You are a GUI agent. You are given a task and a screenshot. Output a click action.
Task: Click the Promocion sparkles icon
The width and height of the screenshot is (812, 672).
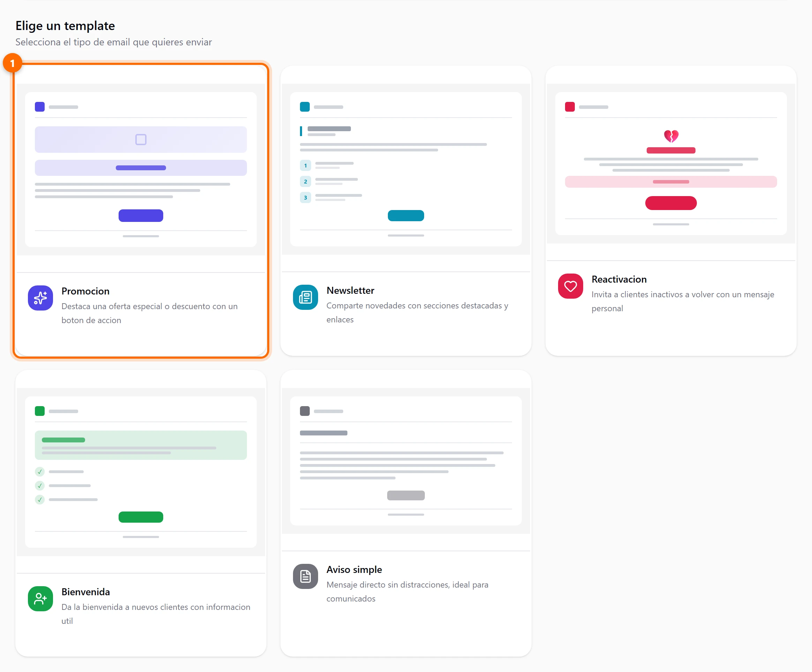pos(40,298)
